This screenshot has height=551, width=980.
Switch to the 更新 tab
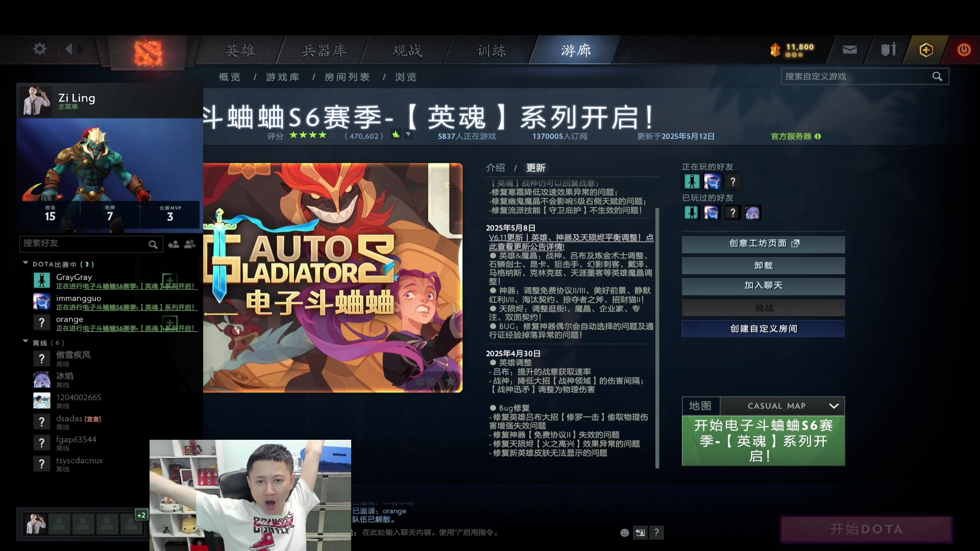(x=536, y=168)
